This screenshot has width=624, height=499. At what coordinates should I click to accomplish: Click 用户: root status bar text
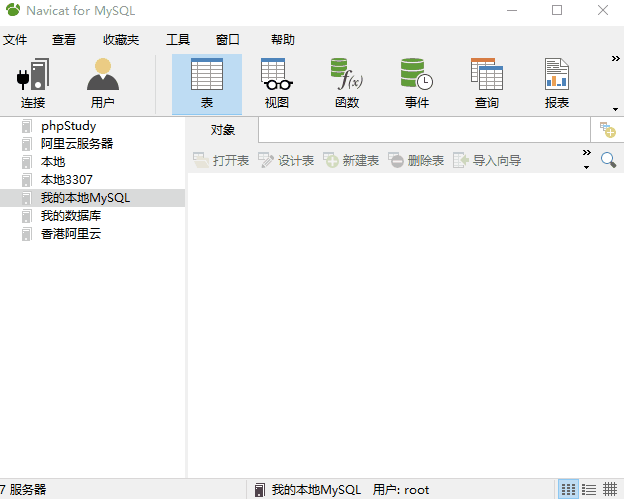(401, 489)
